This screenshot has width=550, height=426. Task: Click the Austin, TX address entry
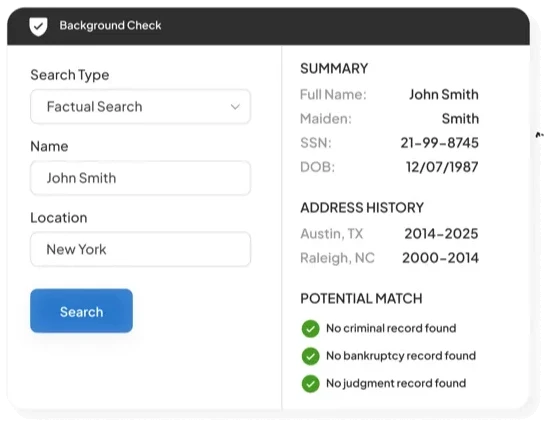[x=331, y=234]
